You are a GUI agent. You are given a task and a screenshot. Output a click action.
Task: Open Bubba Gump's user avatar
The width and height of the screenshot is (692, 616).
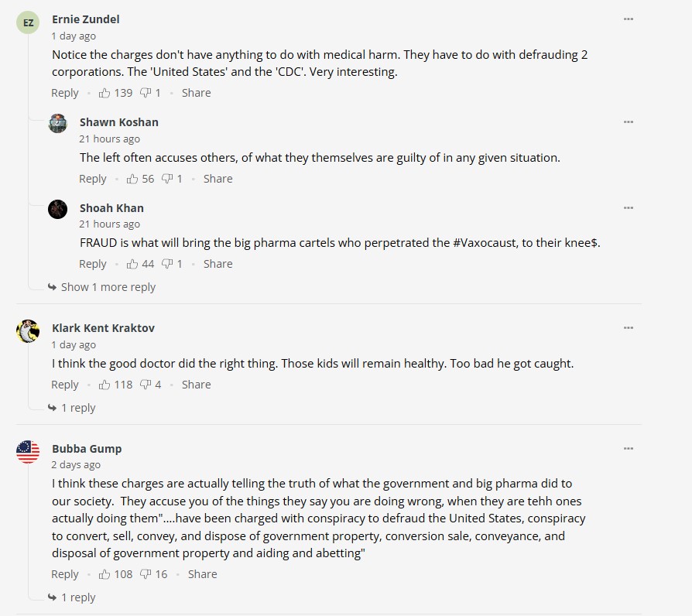click(28, 451)
